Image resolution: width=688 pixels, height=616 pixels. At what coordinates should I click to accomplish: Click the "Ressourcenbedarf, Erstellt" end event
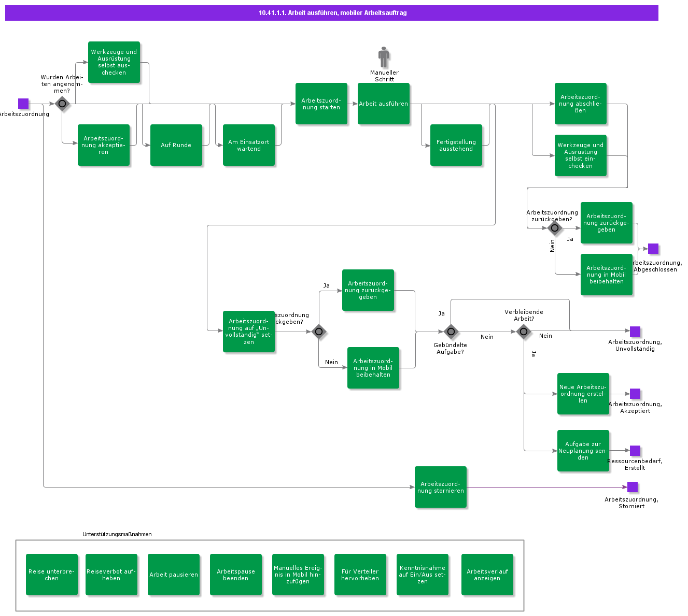pyautogui.click(x=635, y=451)
